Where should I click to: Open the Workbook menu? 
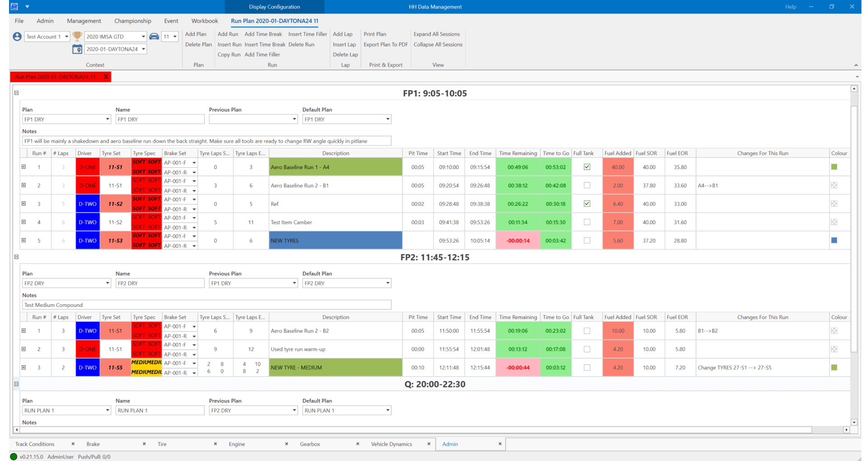tap(204, 21)
